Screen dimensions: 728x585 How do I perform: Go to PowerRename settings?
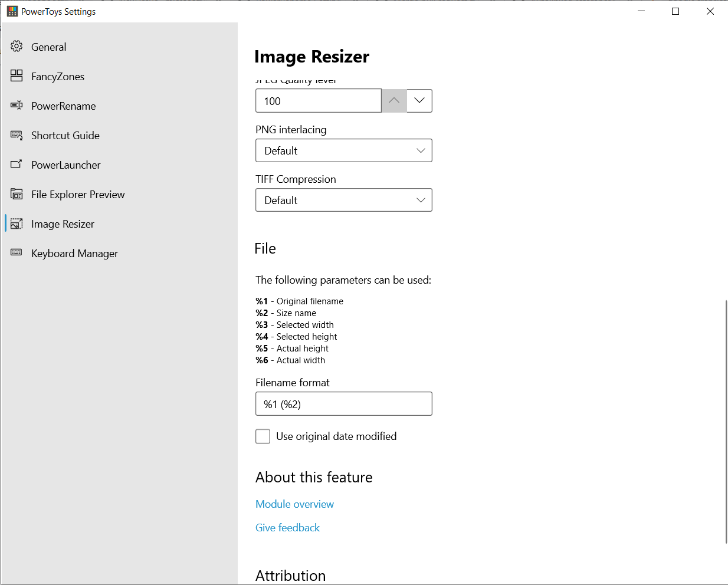(119, 106)
